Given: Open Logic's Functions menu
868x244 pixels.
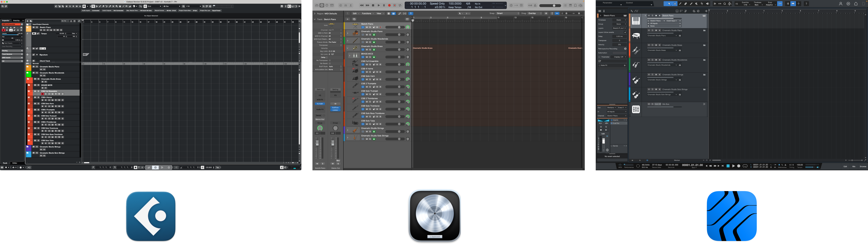Looking at the screenshot, I should pyautogui.click(x=367, y=14).
